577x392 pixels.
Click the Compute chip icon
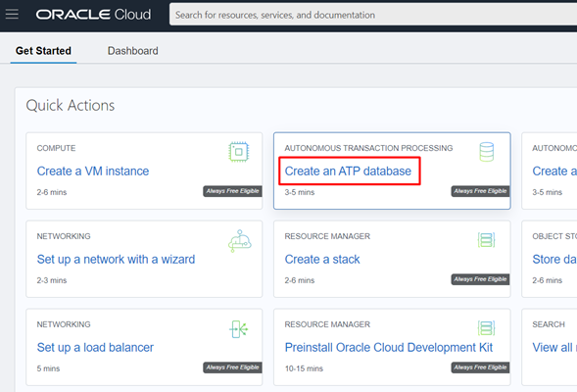(238, 152)
